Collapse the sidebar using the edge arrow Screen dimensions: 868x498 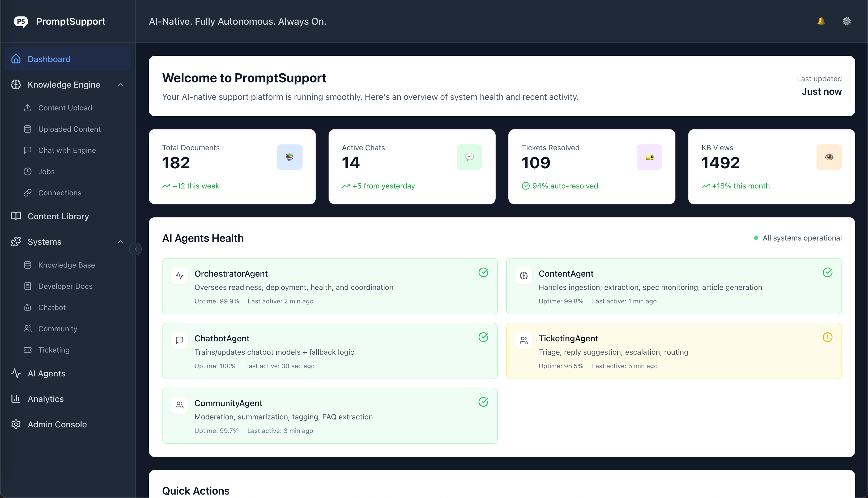tap(135, 249)
